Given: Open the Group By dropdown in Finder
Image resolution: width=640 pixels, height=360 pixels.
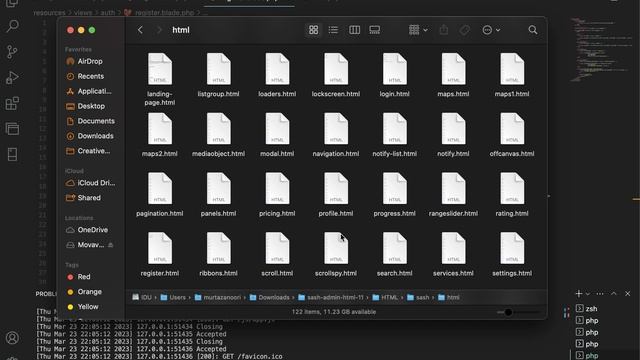Looking at the screenshot, I should coord(418,30).
